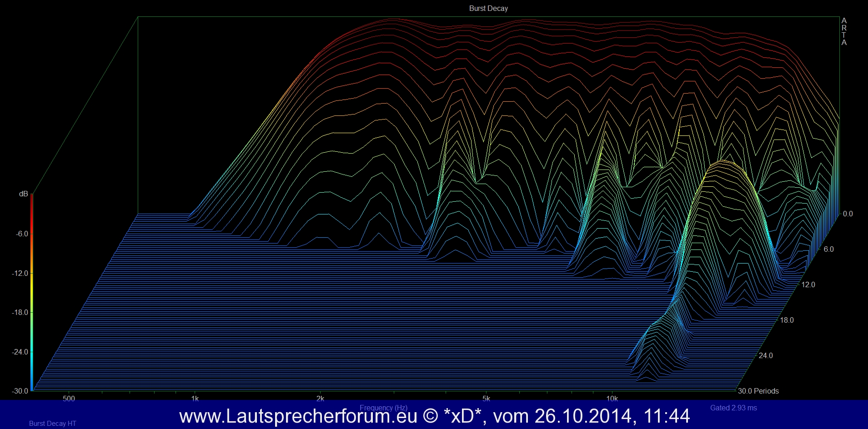Click the 500 Hz frequency tick label

69,399
